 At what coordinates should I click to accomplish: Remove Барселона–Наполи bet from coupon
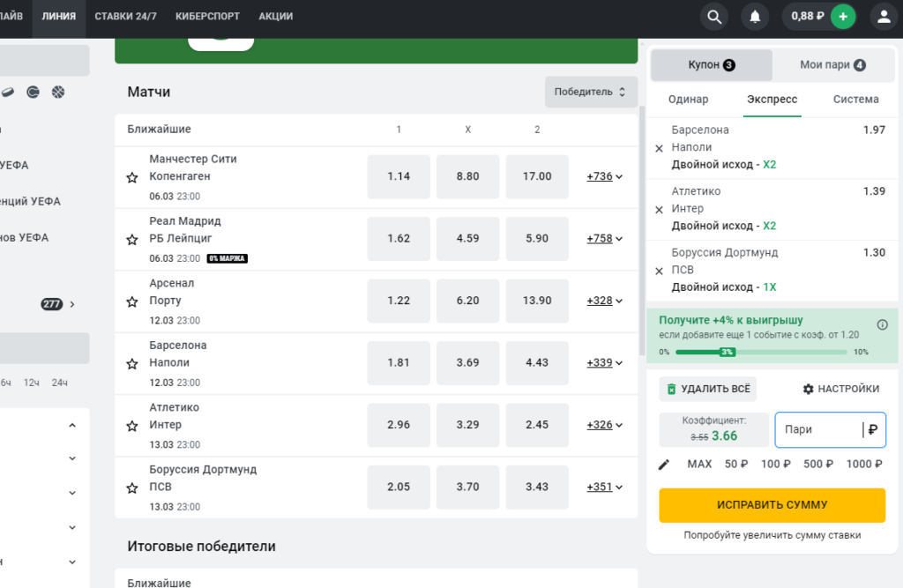(660, 149)
